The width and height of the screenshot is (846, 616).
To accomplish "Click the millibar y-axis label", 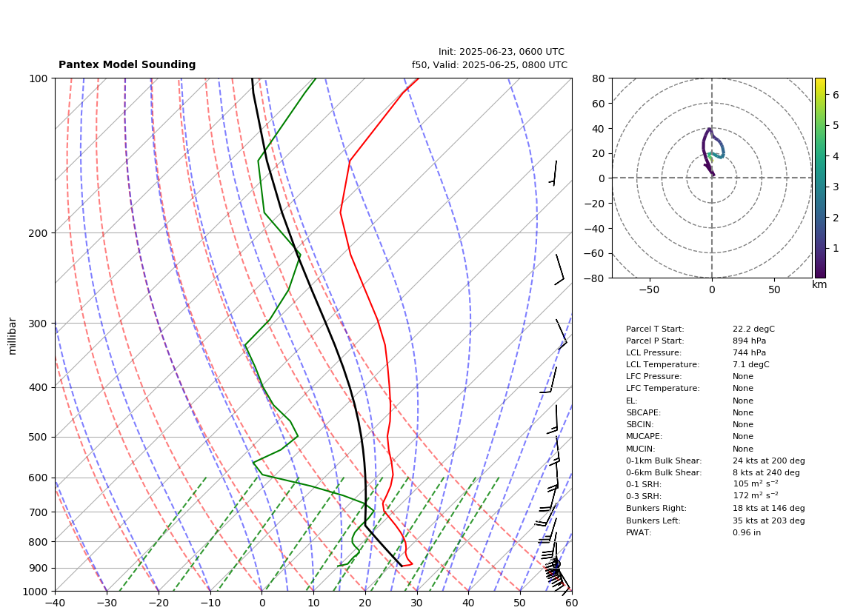I will coord(13,336).
